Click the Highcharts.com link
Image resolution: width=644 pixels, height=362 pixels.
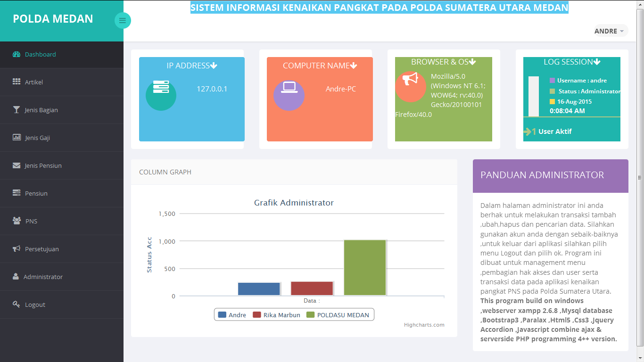[424, 325]
